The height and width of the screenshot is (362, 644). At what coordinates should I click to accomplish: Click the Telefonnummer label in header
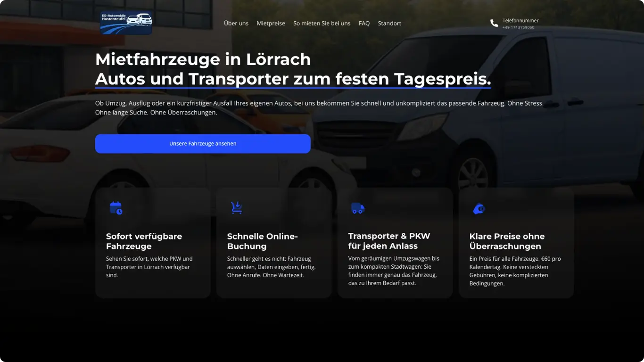(x=520, y=20)
